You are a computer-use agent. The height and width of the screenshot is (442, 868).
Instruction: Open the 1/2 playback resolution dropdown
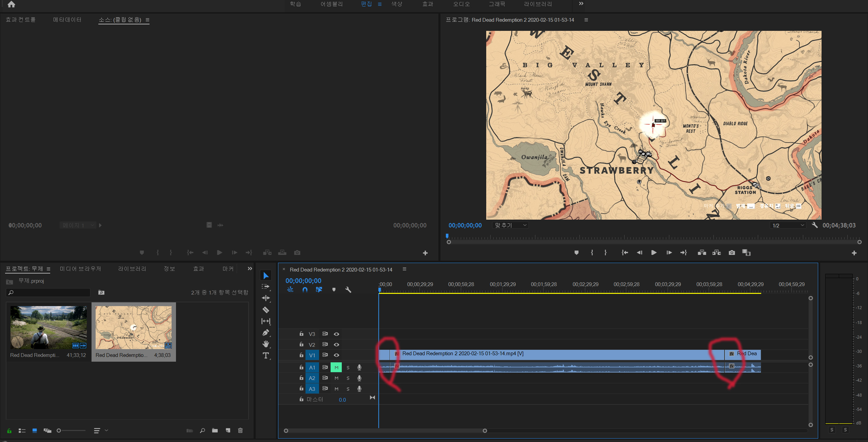tap(788, 225)
